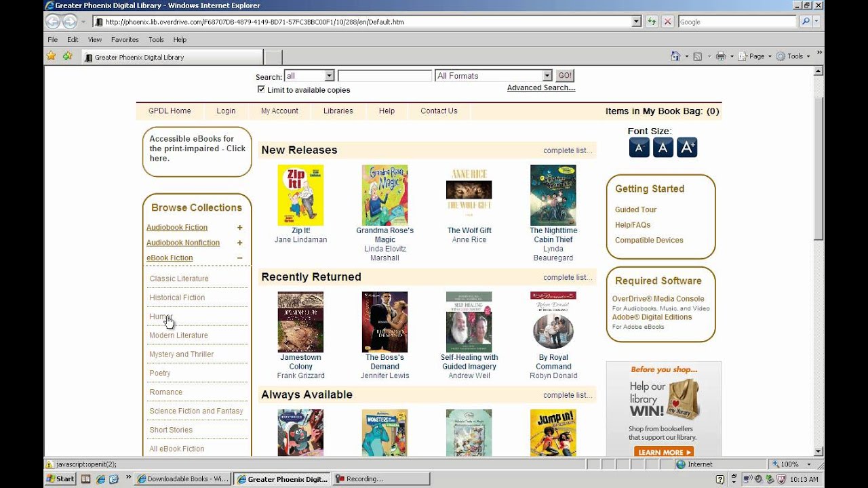Go to GPDL Home nav link

pyautogui.click(x=171, y=111)
